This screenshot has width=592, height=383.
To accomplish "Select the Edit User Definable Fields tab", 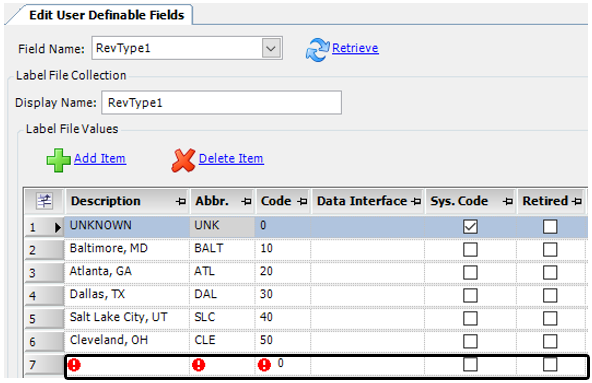I will 106,15.
